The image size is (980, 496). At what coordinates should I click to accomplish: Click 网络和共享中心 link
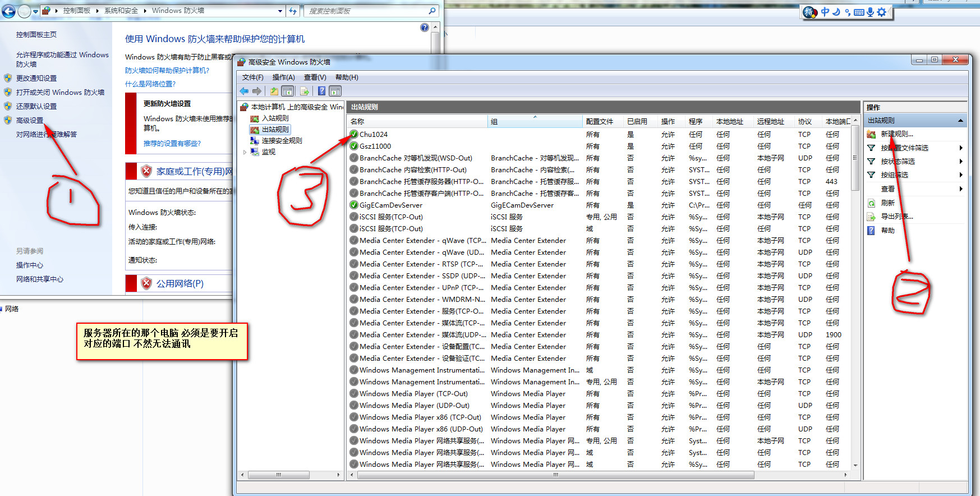40,279
